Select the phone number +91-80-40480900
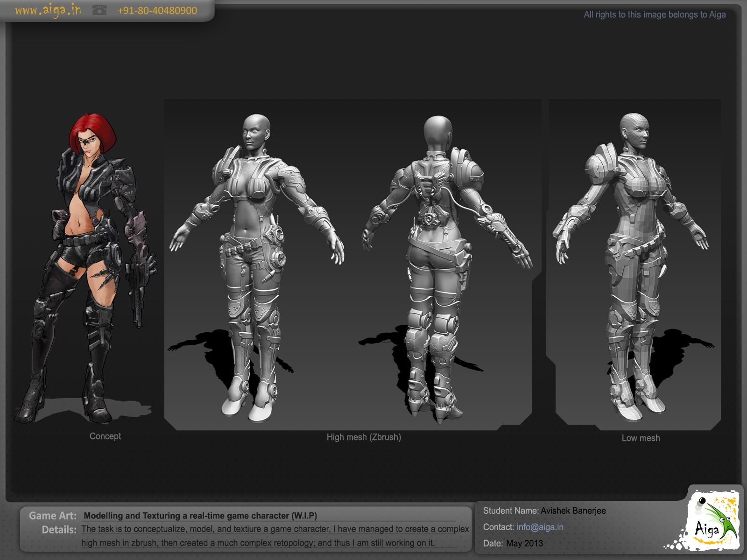 coord(157,10)
